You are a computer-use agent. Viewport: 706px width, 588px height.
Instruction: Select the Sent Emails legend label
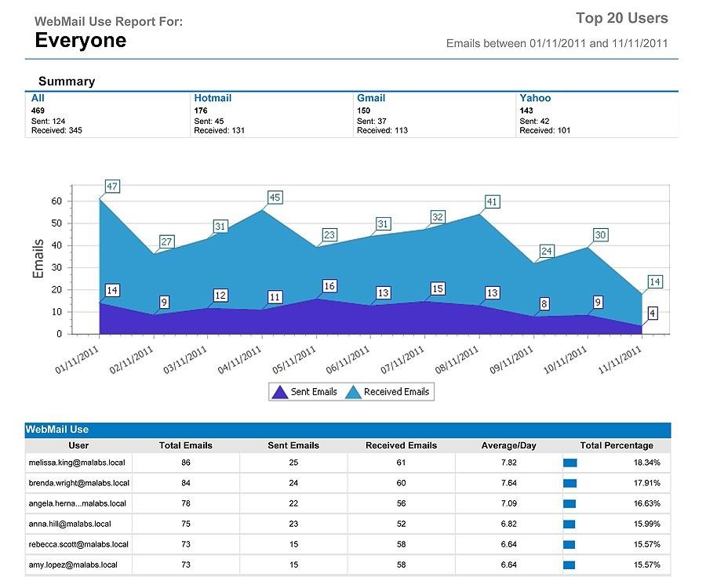coord(314,392)
